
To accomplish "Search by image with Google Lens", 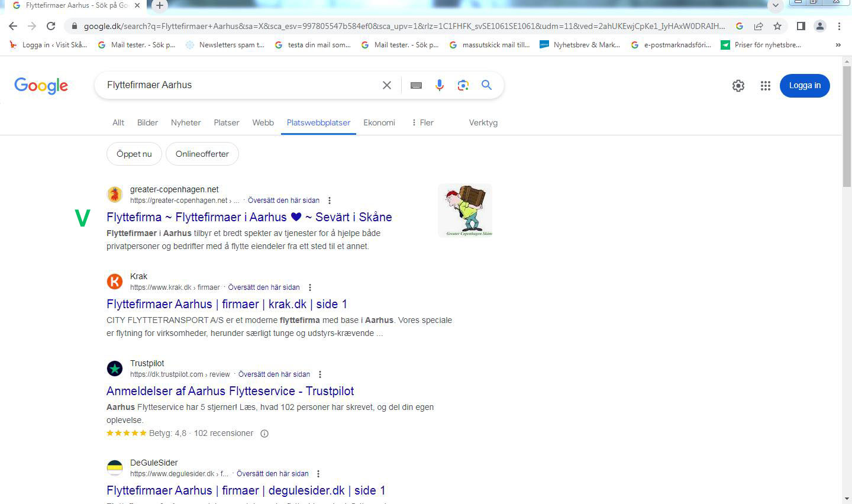I will click(x=463, y=85).
